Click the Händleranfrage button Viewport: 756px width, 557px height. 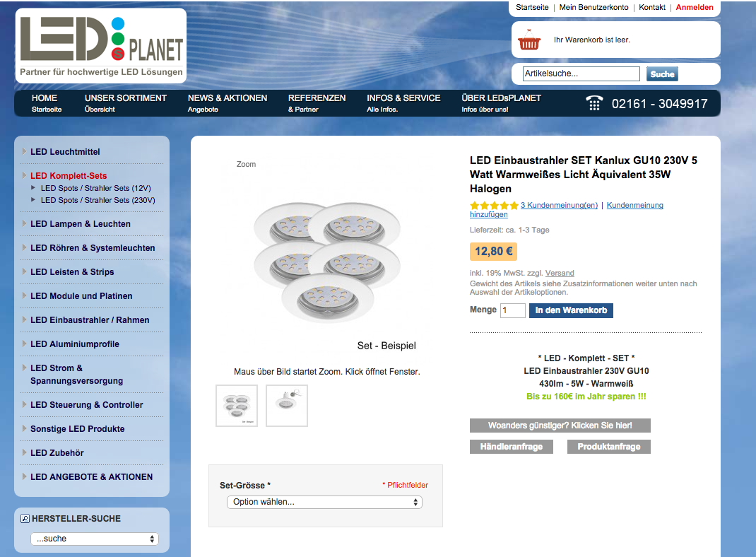(511, 447)
